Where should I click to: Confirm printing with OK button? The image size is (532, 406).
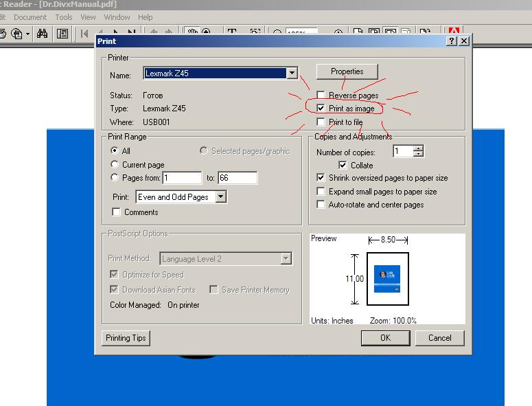pyautogui.click(x=385, y=338)
